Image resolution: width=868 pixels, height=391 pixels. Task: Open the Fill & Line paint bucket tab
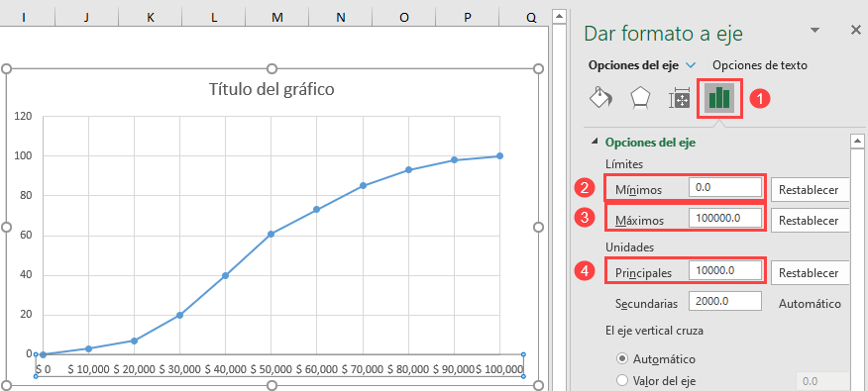click(601, 99)
